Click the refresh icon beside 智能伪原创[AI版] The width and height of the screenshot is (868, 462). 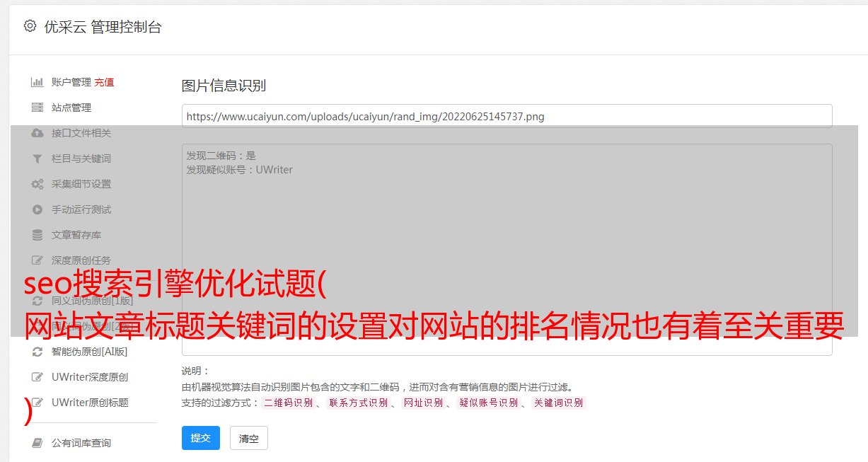click(37, 352)
